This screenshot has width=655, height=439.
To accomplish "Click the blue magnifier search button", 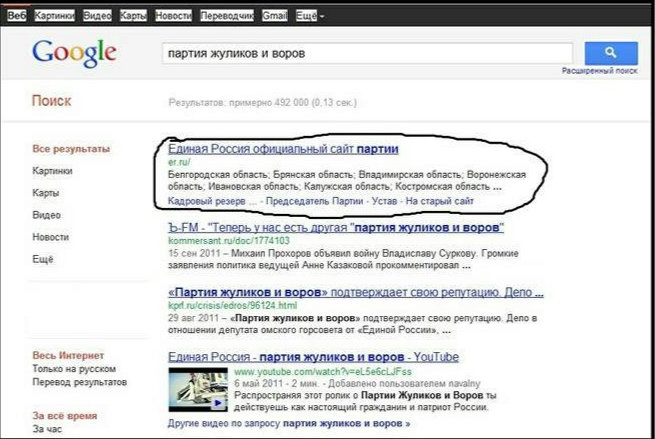I will point(611,53).
